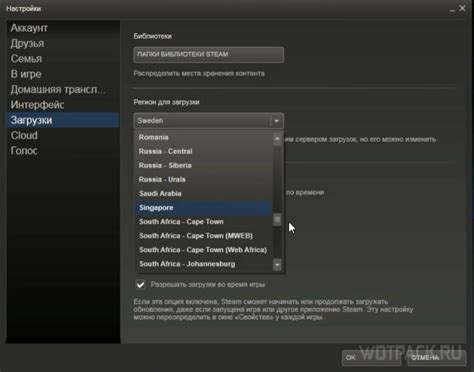The image size is (474, 372).
Task: Click the region list scroll down arrow
Action: coord(277,265)
